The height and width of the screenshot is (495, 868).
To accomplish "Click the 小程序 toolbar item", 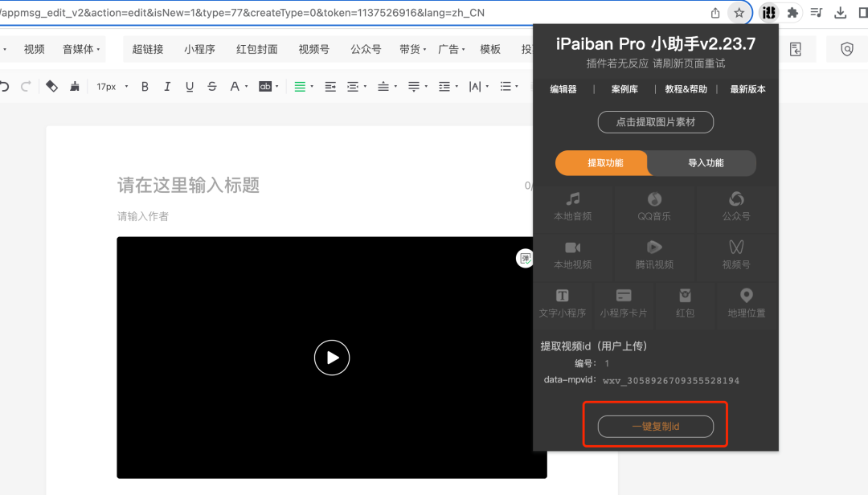I will 199,49.
